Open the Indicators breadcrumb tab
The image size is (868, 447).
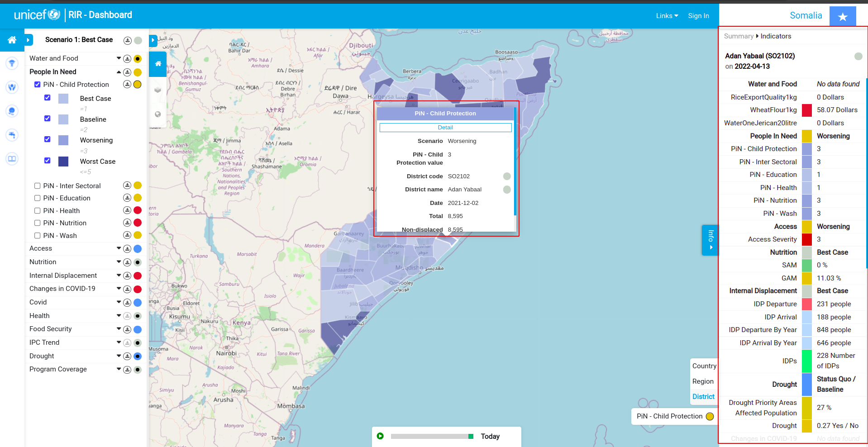(x=776, y=36)
